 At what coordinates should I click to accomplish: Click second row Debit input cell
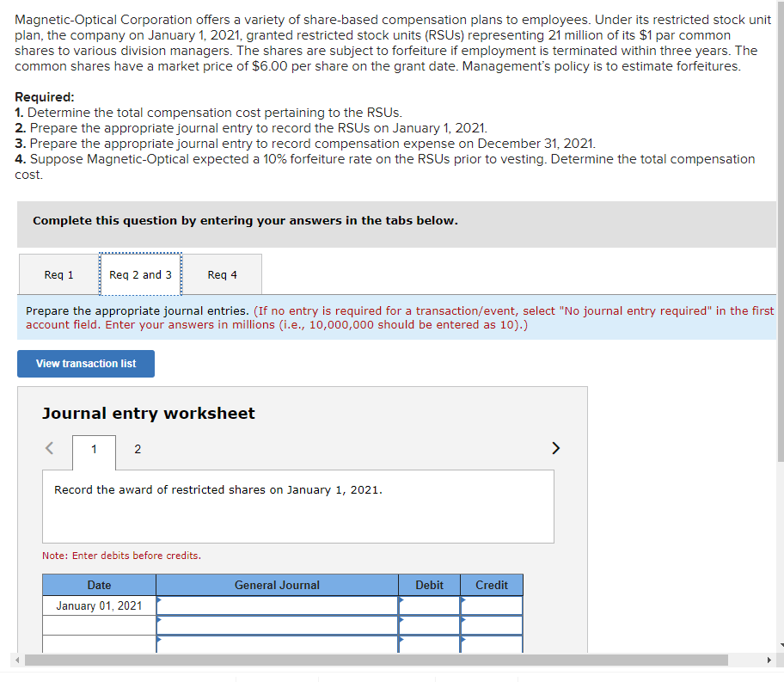click(430, 625)
